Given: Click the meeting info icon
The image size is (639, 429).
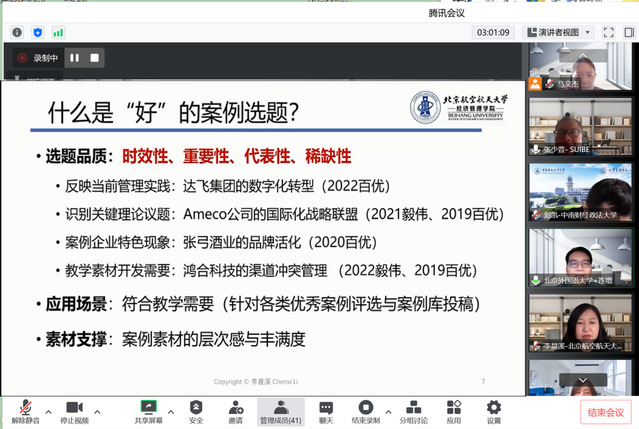Looking at the screenshot, I should (x=17, y=32).
